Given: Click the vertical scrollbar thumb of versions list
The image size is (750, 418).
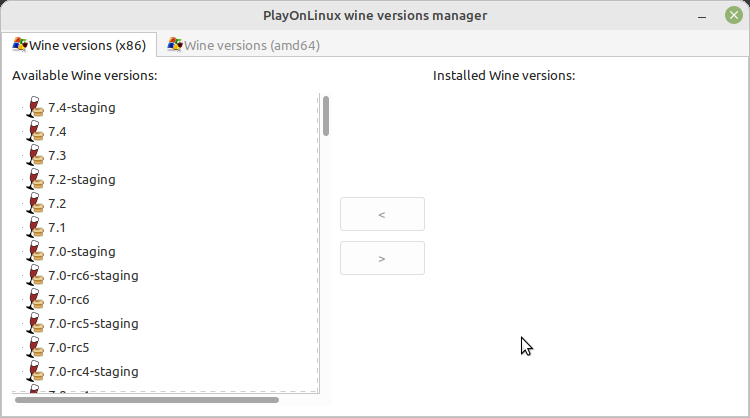Looking at the screenshot, I should 326,116.
